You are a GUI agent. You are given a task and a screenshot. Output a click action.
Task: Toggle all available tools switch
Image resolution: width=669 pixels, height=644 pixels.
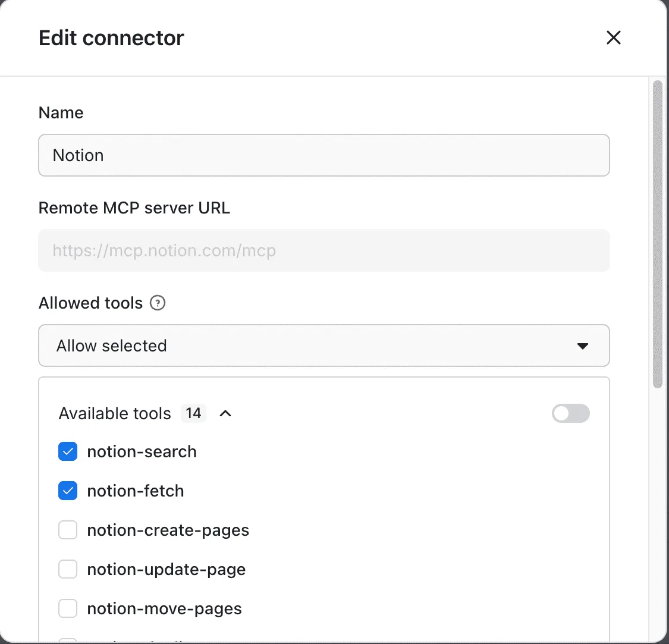[570, 413]
